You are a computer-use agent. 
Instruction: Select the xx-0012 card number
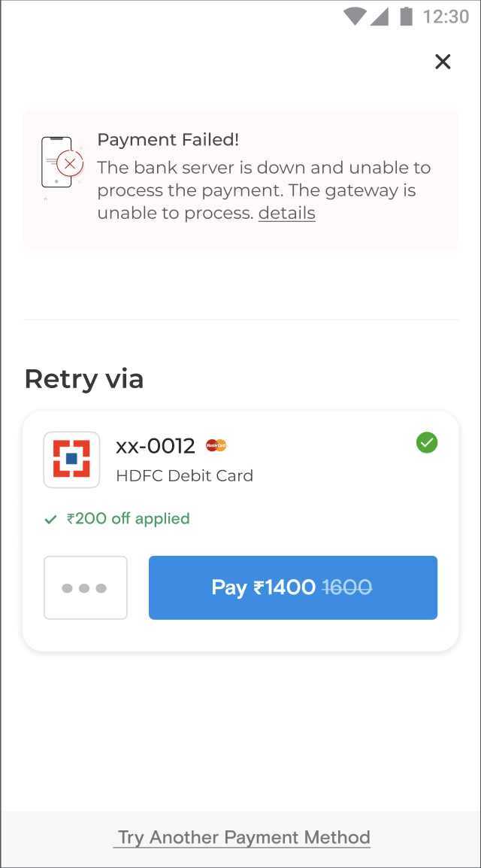(x=156, y=446)
